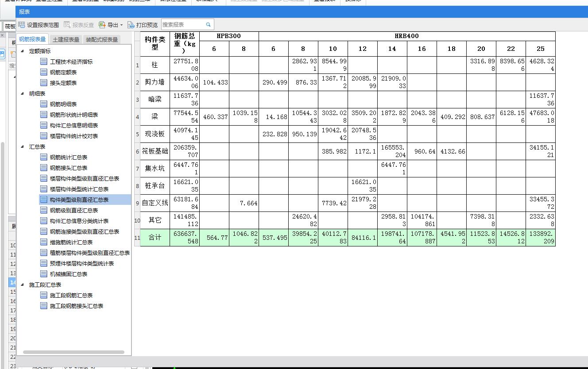The image size is (588, 369).
Task: Click the 钢筋总重 column header
Action: 185,44
